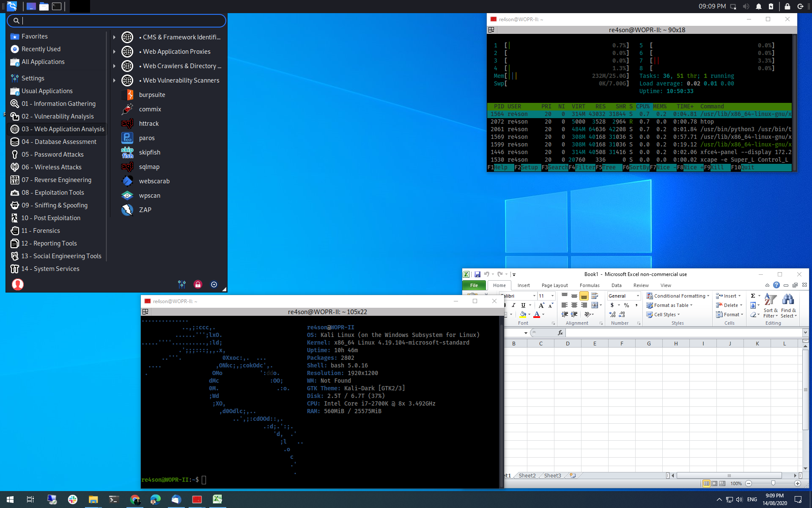The image size is (812, 508).
Task: Click httrack icon in app menu
Action: (x=127, y=124)
